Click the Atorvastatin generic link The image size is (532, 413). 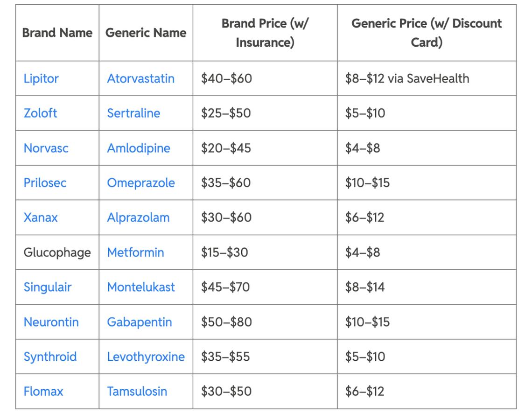point(140,78)
